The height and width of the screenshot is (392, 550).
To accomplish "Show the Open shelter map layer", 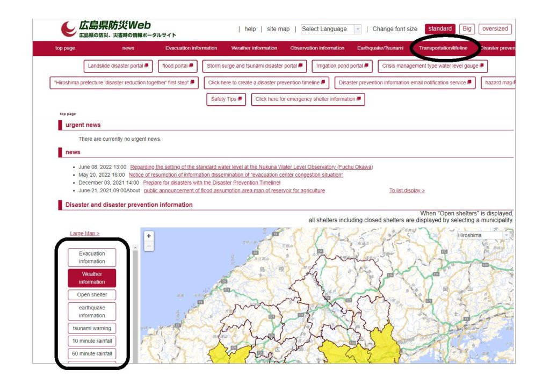I will [x=92, y=295].
